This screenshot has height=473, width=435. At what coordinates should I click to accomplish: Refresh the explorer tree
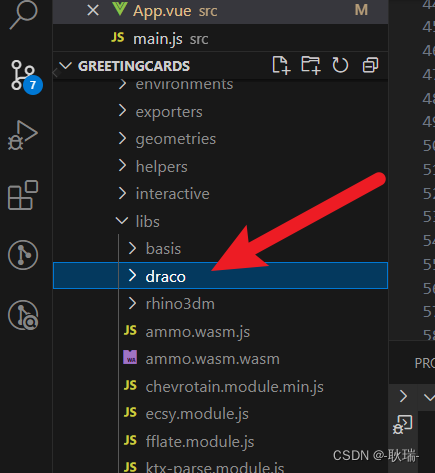(340, 65)
